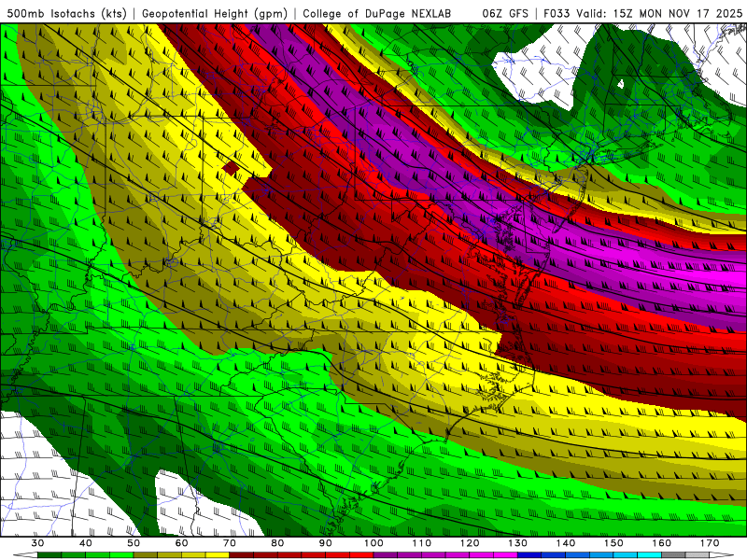Click the '120' colorbar label
Screen dimensions: 747x560
click(471, 543)
